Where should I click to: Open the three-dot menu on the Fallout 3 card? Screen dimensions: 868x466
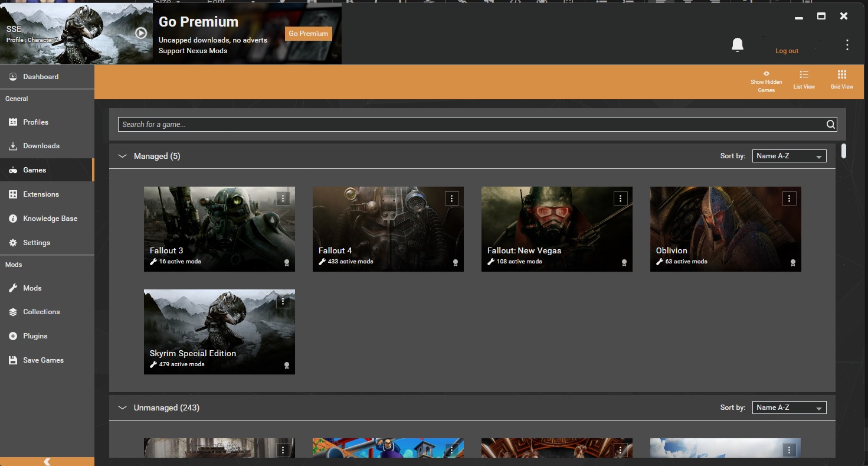(x=283, y=198)
